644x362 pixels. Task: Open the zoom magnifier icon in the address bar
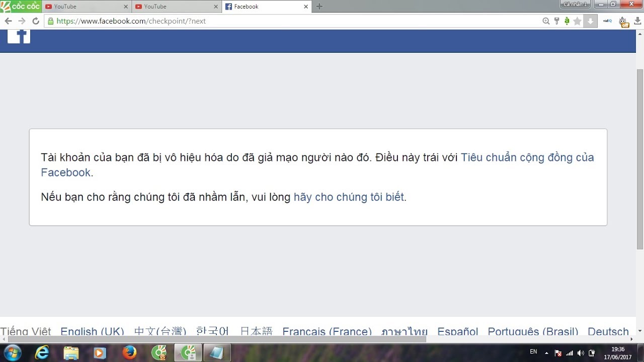pyautogui.click(x=546, y=21)
